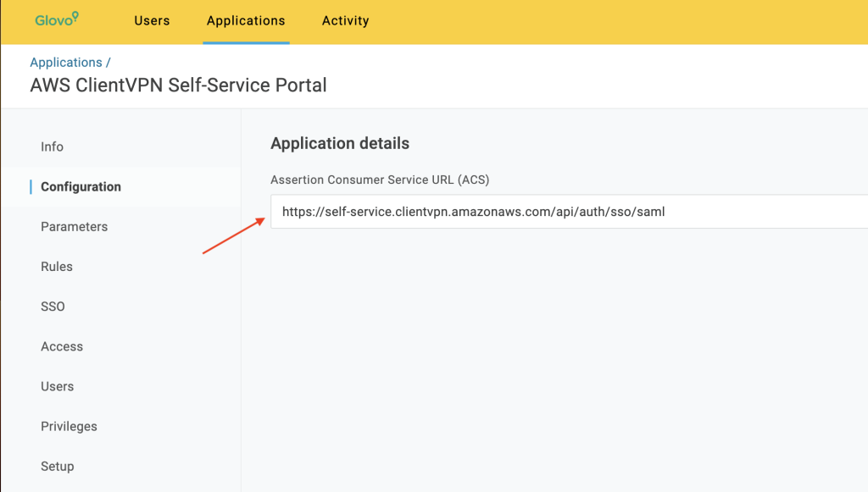Select the Applications tab
The image size is (868, 492).
coord(246,20)
